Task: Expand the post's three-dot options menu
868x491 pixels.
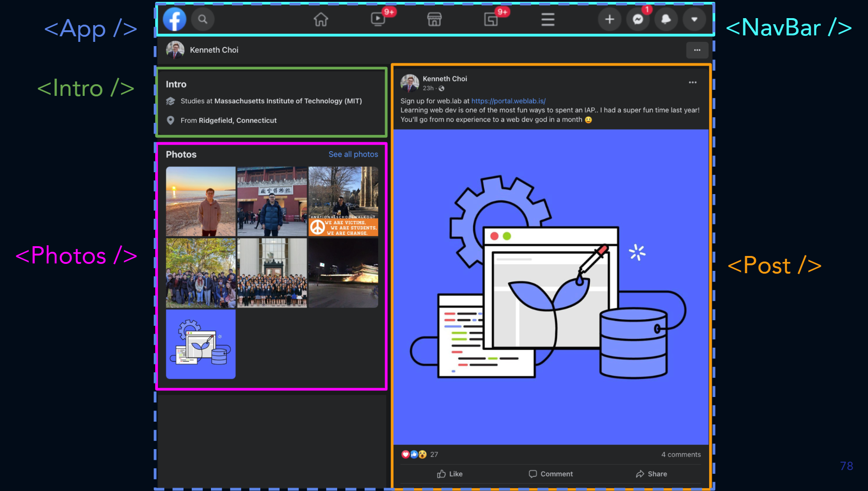Action: coord(692,82)
